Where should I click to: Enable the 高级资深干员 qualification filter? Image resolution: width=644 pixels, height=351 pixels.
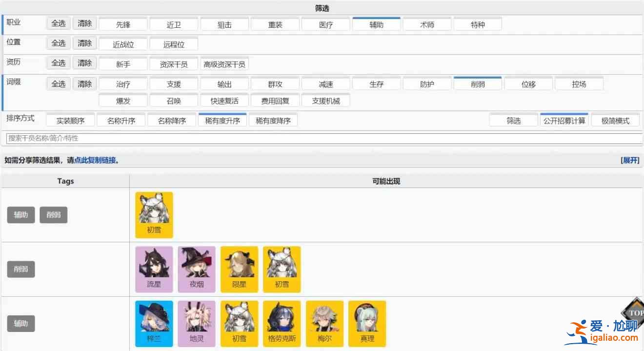coord(224,64)
